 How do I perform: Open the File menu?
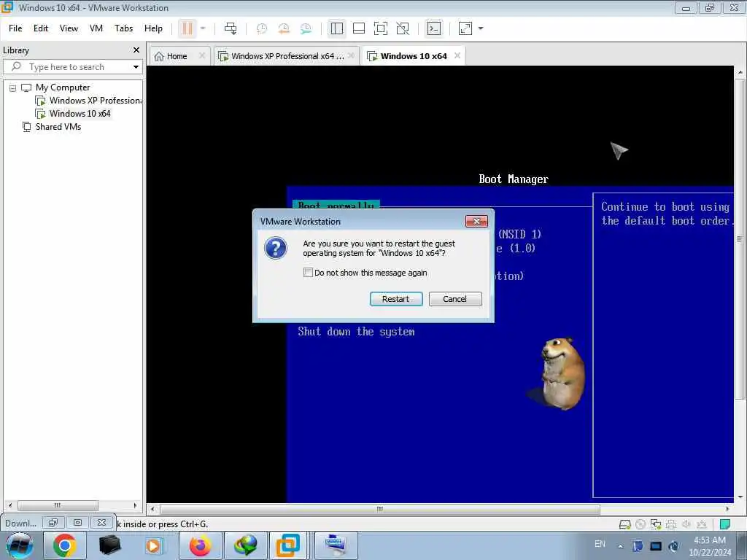pos(15,28)
